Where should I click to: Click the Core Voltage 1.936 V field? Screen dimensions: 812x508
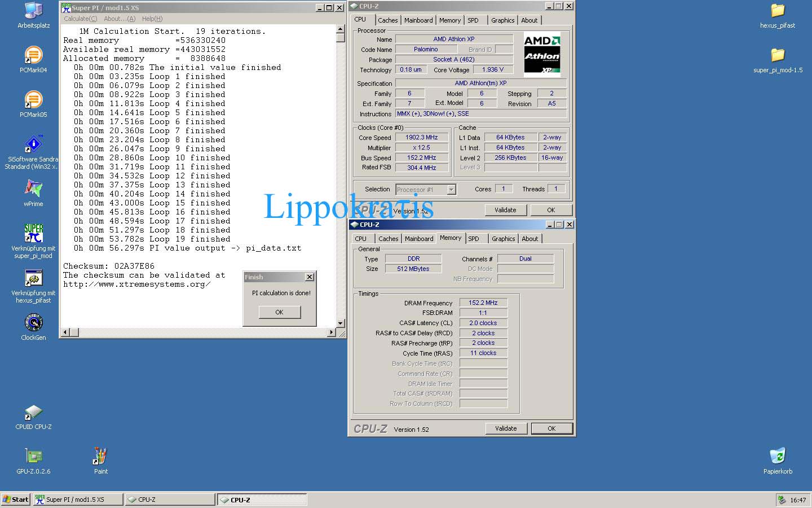tap(493, 69)
